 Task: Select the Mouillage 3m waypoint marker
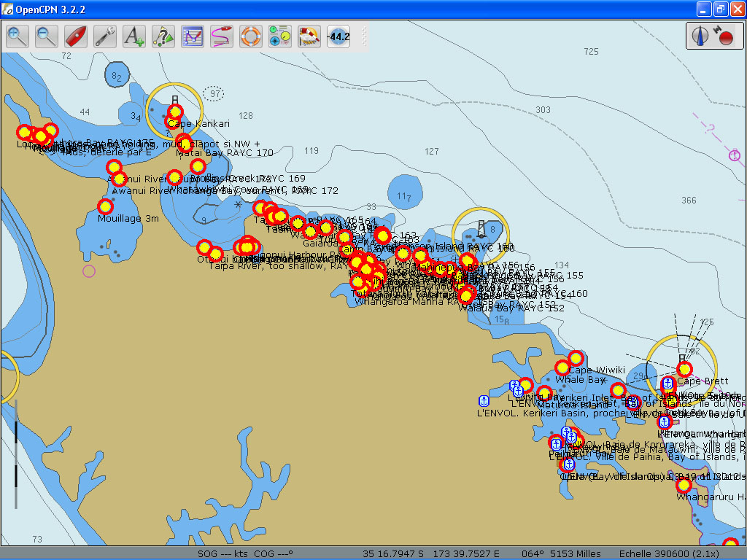105,206
